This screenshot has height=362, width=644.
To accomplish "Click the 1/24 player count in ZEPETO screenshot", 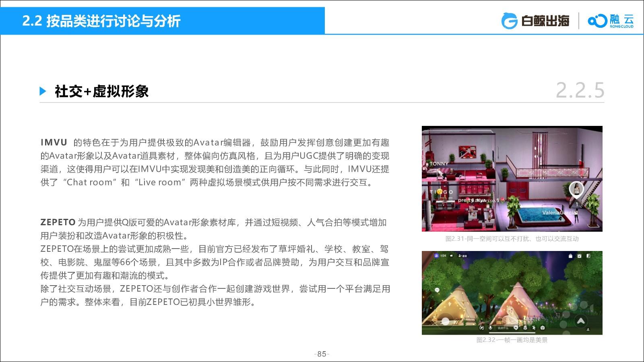I will coord(443,256).
